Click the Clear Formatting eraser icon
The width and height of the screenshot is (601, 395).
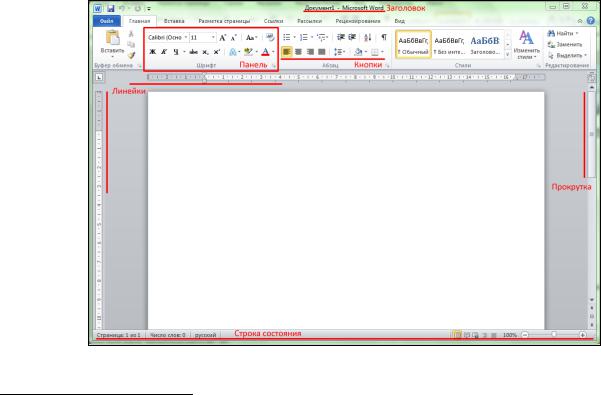[x=270, y=37]
